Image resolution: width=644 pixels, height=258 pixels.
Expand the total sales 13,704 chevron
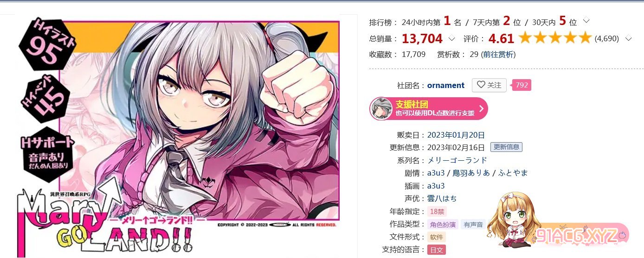pyautogui.click(x=451, y=39)
